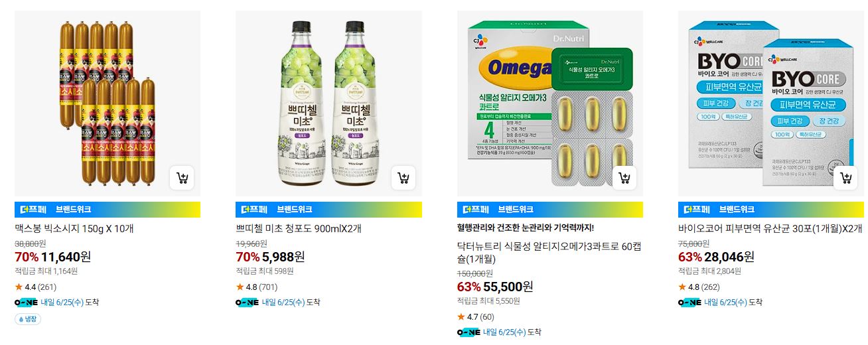The image size is (868, 345).
Task: Open product title 쁘띠첼 미초 청포도 900mlX2개
Action: point(299,229)
